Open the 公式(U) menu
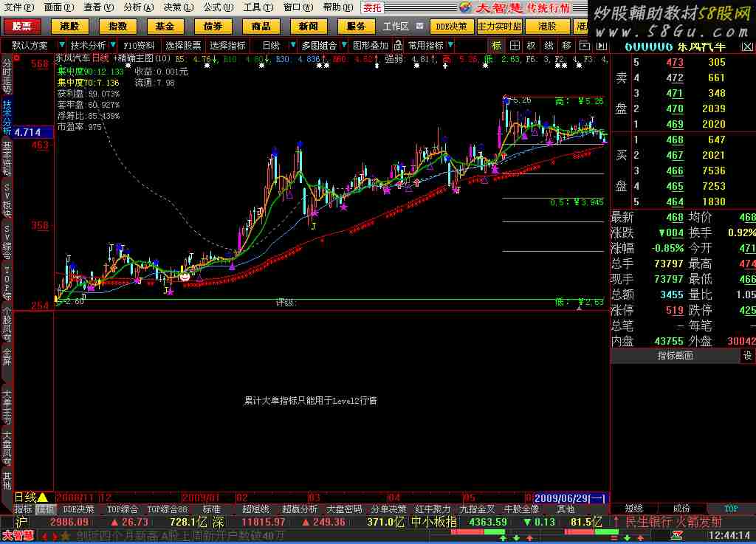The image size is (756, 544). click(218, 7)
